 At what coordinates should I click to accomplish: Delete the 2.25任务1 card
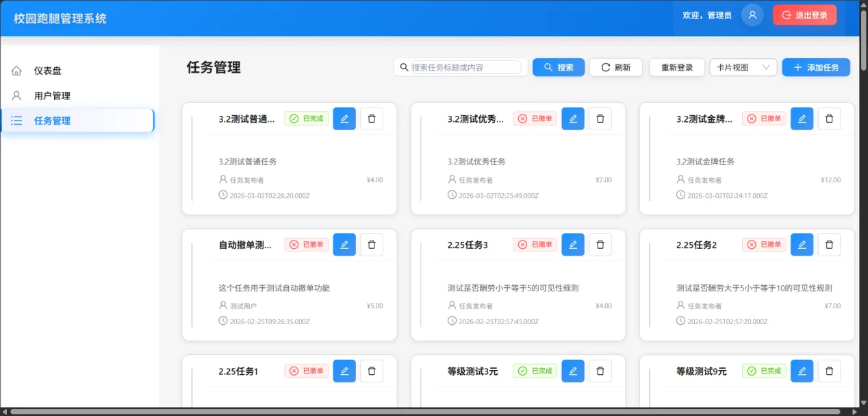[372, 371]
